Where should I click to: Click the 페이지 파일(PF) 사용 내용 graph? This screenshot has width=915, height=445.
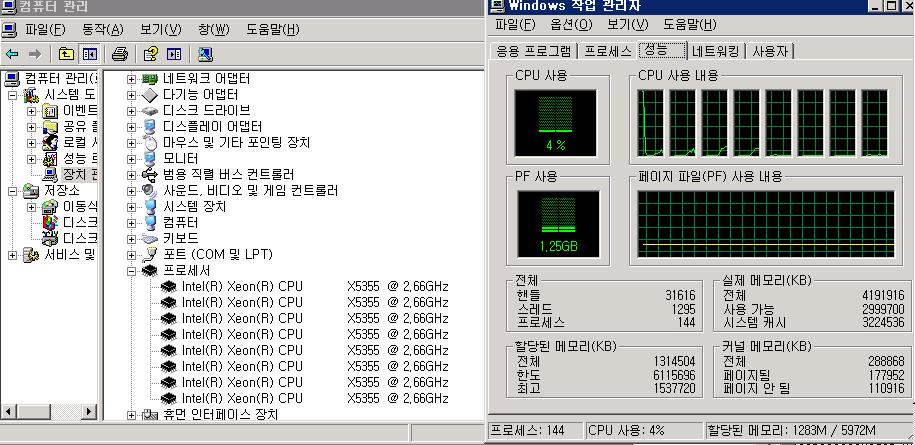tap(766, 224)
